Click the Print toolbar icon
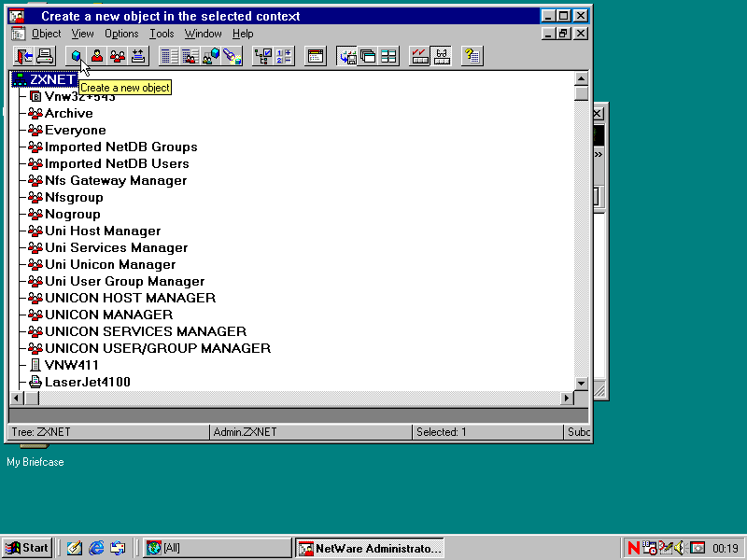 [x=45, y=56]
